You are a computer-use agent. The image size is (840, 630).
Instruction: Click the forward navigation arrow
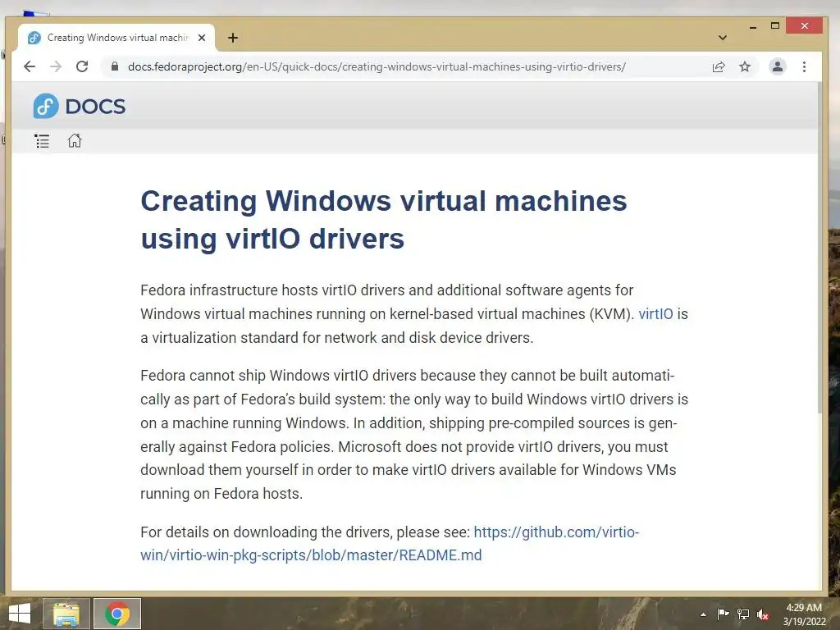(x=56, y=66)
